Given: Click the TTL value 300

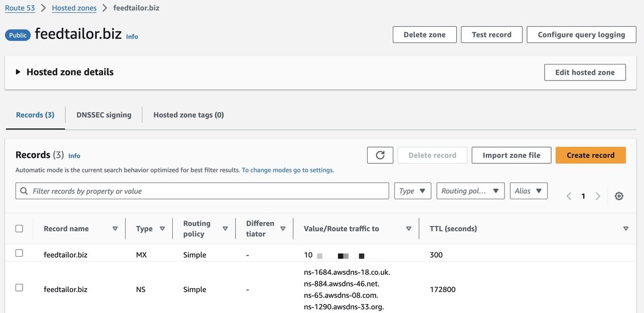Looking at the screenshot, I should [x=436, y=255].
